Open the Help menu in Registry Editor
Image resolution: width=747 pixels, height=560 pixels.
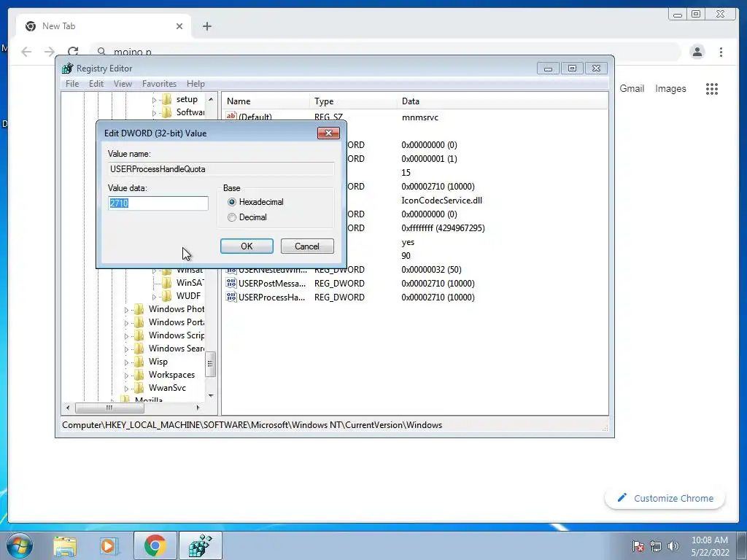point(196,84)
